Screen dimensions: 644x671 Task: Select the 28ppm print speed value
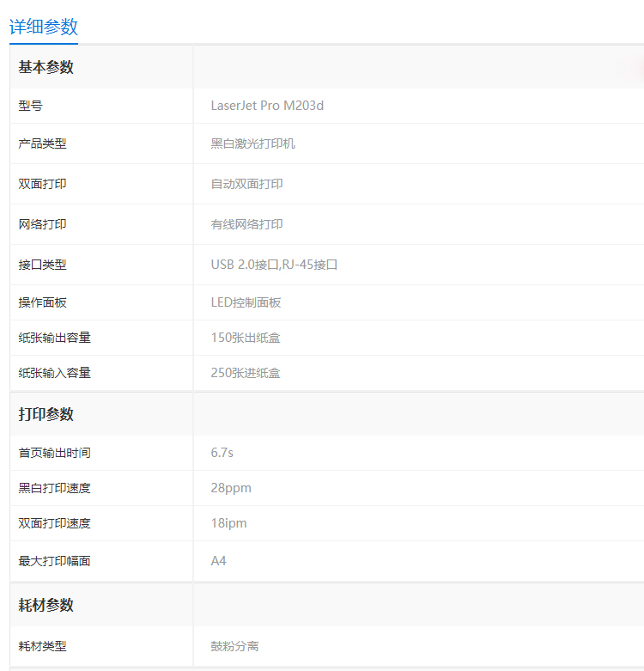tap(231, 488)
